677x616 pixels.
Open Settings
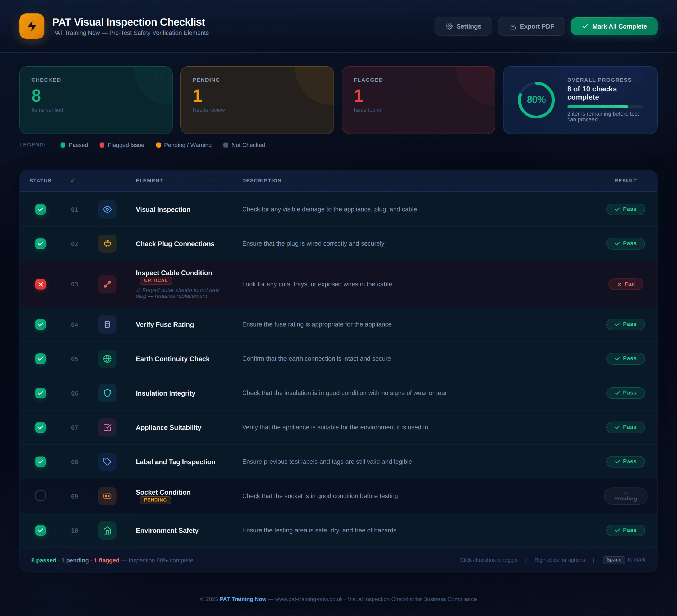(x=463, y=26)
